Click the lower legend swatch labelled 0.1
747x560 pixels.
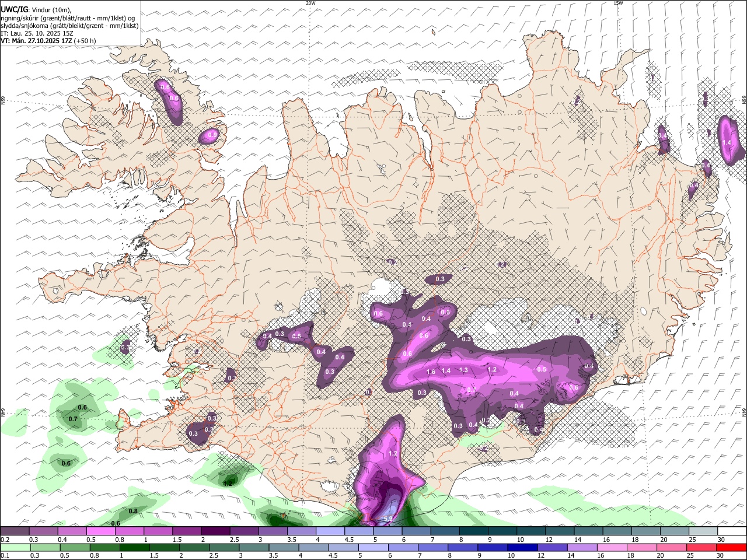(x=15, y=547)
